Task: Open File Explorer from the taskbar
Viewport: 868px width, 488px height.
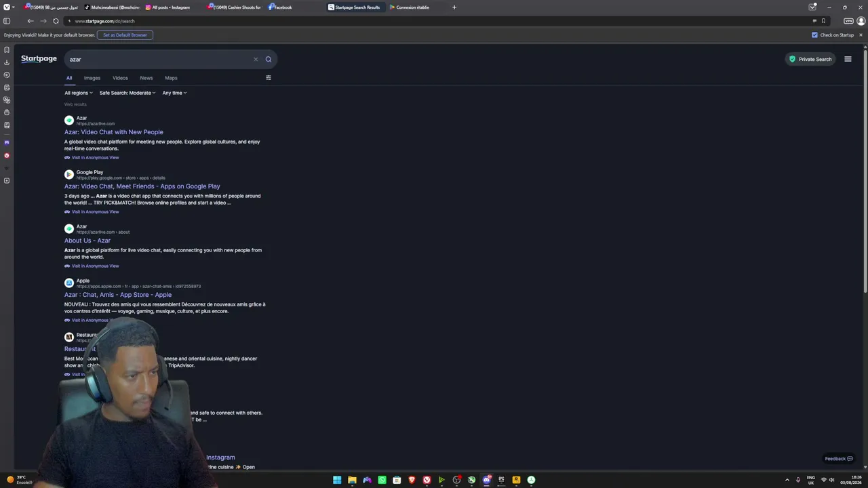Action: coord(352,480)
